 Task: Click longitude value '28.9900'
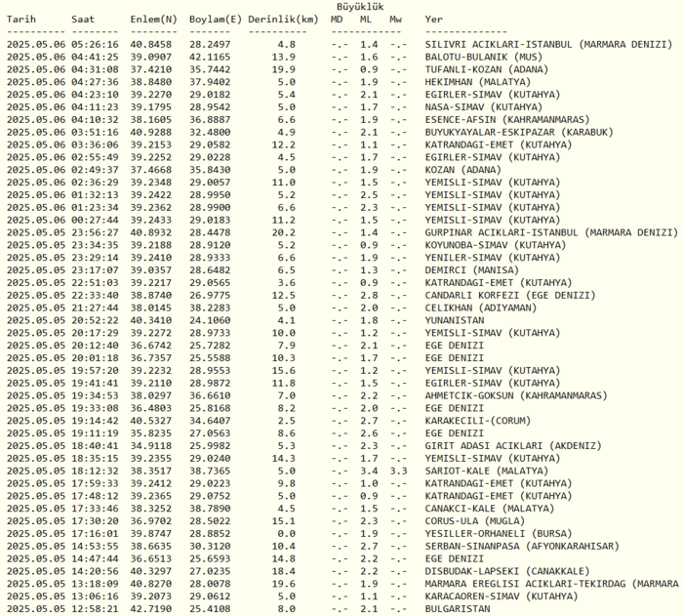pyautogui.click(x=210, y=208)
